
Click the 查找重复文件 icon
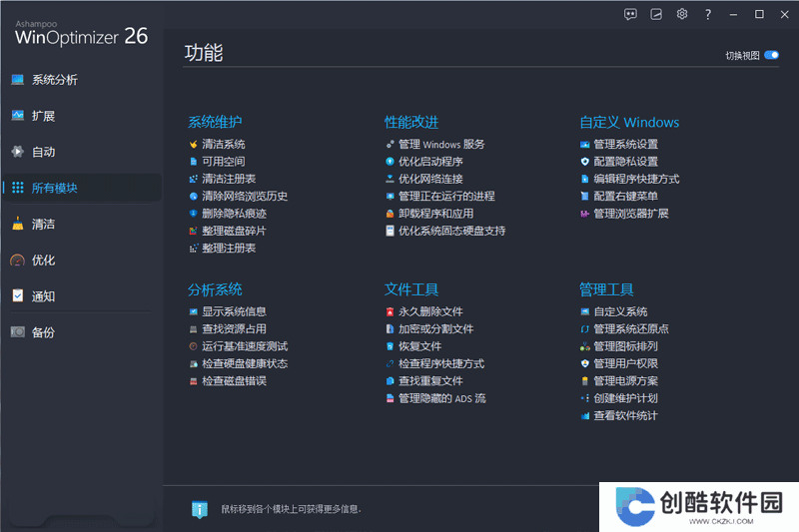pos(390,381)
